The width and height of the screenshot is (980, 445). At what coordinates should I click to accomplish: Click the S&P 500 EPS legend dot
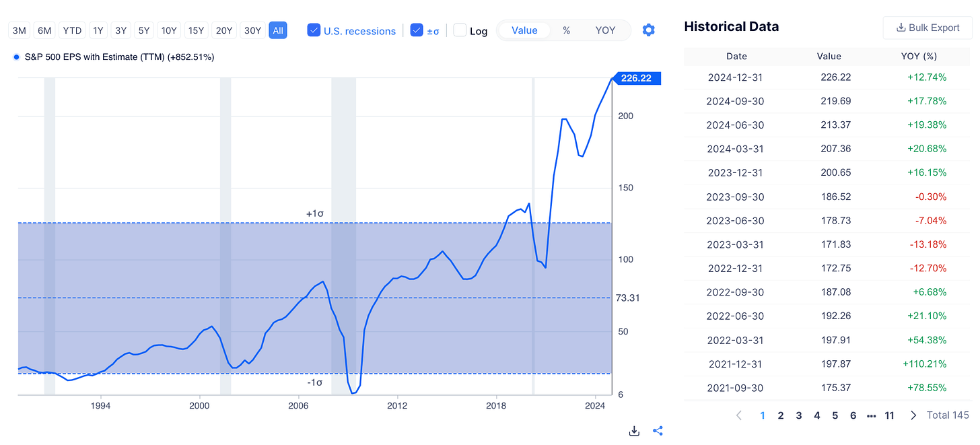[x=16, y=57]
